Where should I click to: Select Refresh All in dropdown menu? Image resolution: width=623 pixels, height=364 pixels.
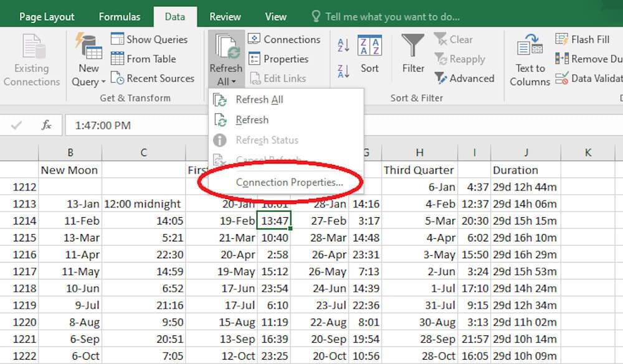coord(259,100)
